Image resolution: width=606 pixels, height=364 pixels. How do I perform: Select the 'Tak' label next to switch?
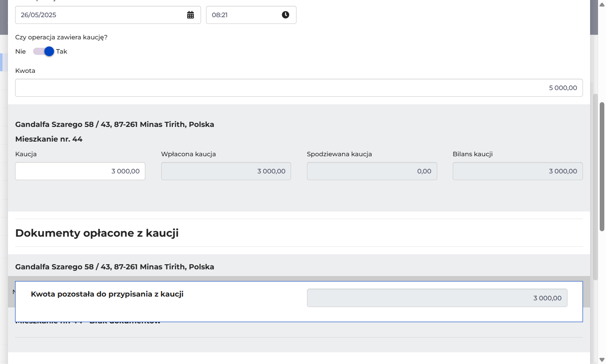[x=62, y=52]
